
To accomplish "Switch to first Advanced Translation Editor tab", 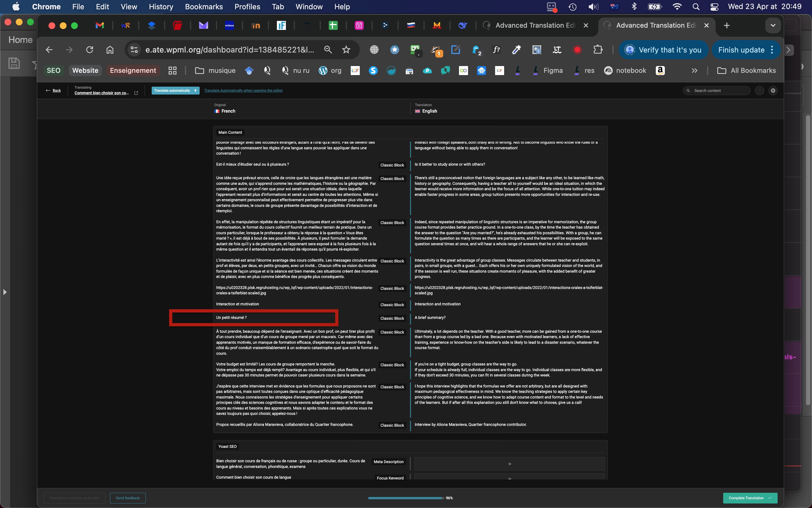I will 535,25.
